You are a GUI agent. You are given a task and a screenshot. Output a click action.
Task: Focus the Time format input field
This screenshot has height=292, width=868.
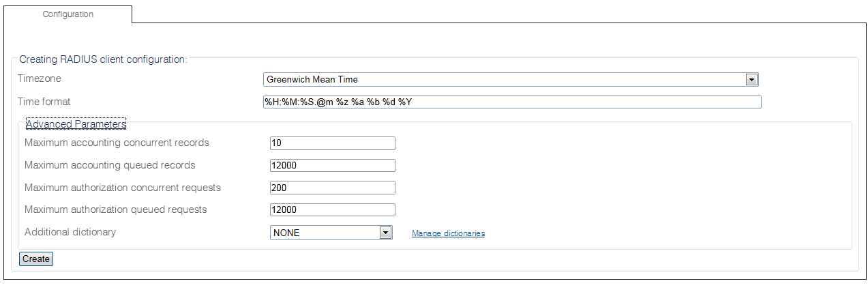coord(512,102)
